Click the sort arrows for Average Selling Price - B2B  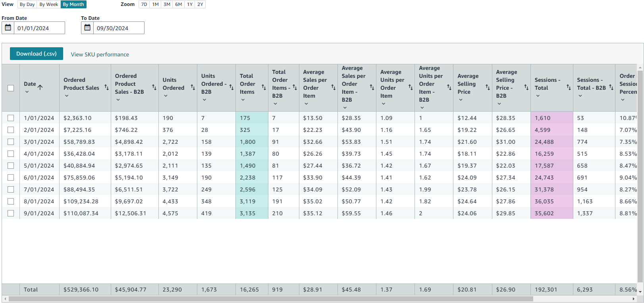click(x=526, y=87)
